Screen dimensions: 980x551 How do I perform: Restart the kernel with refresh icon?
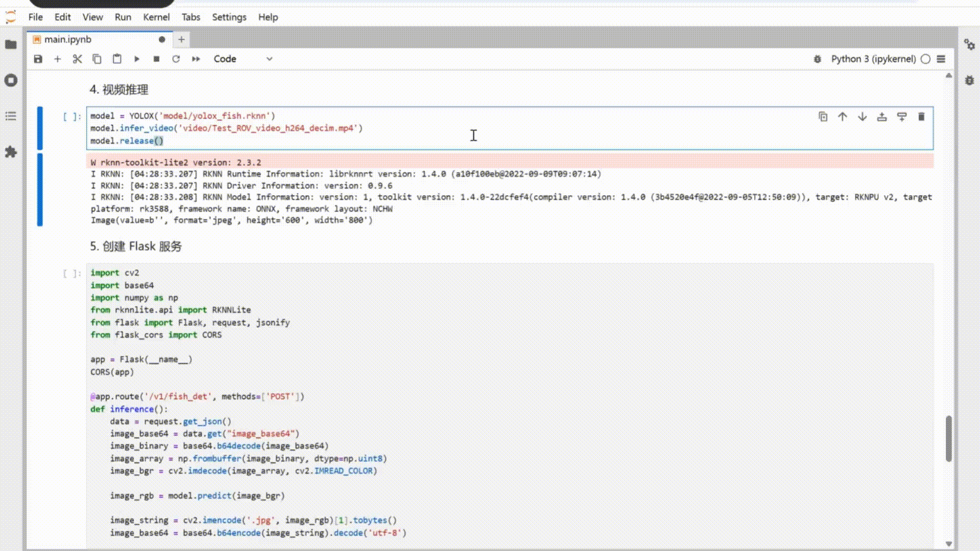pos(176,59)
